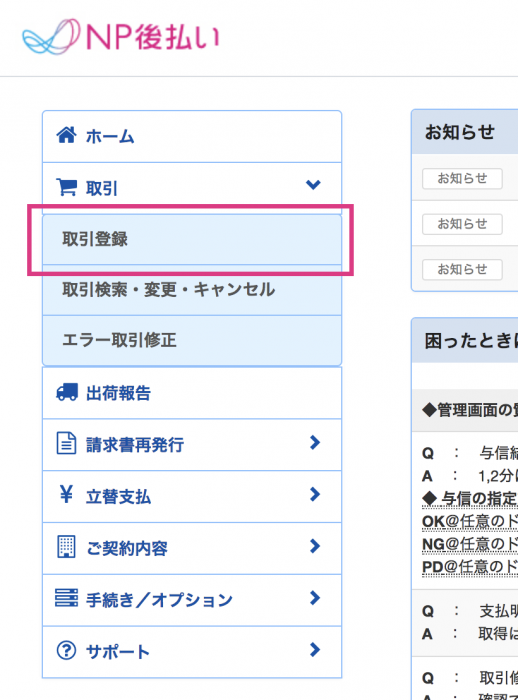Open the OK@任意のド link

[x=470, y=521]
